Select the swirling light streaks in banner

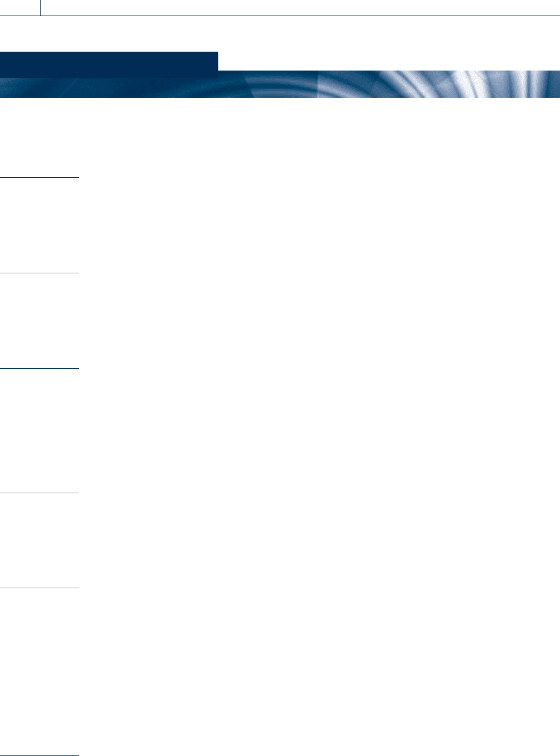tap(472, 84)
